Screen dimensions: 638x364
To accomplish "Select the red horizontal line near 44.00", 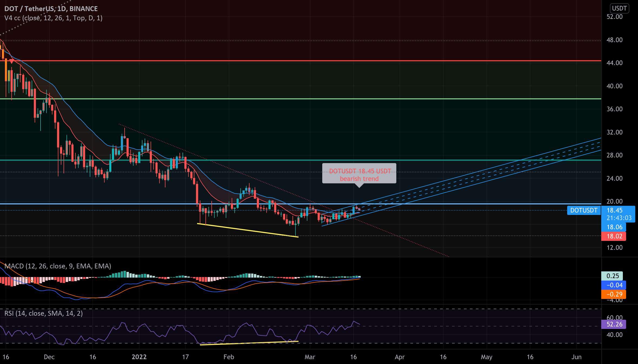I will click(x=301, y=61).
